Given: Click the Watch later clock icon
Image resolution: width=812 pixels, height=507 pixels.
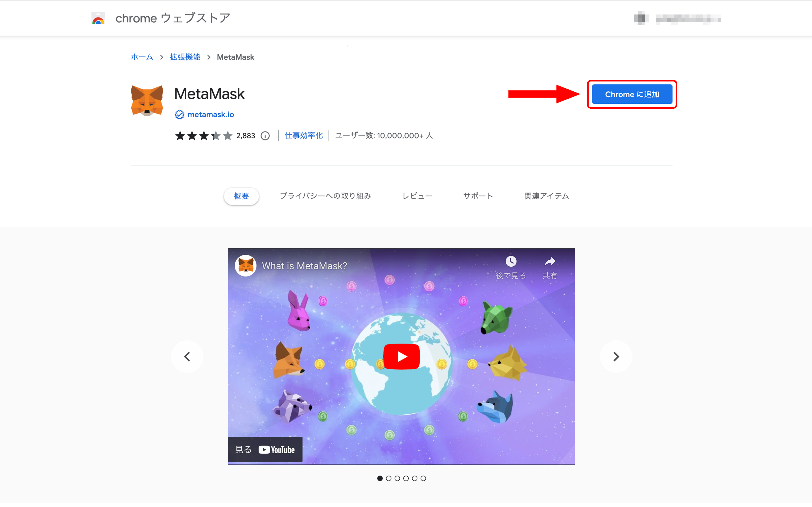Looking at the screenshot, I should (x=511, y=261).
